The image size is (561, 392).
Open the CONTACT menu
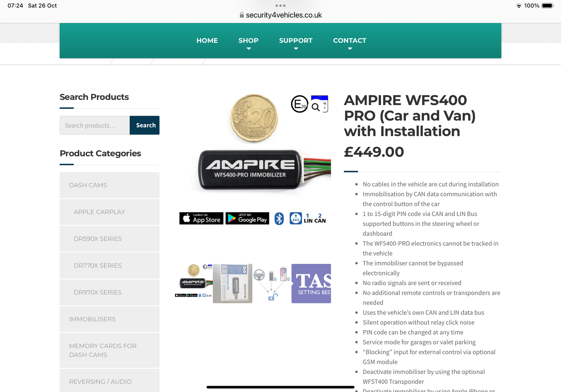pos(350,41)
